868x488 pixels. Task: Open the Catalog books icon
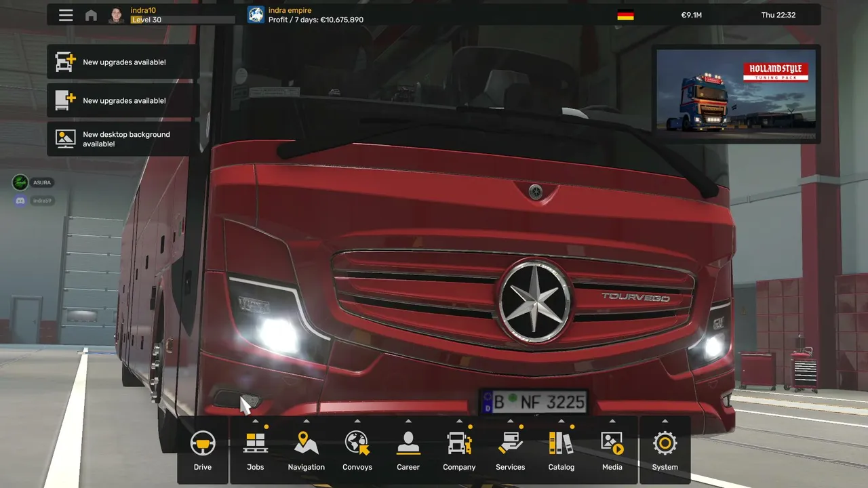[561, 443]
